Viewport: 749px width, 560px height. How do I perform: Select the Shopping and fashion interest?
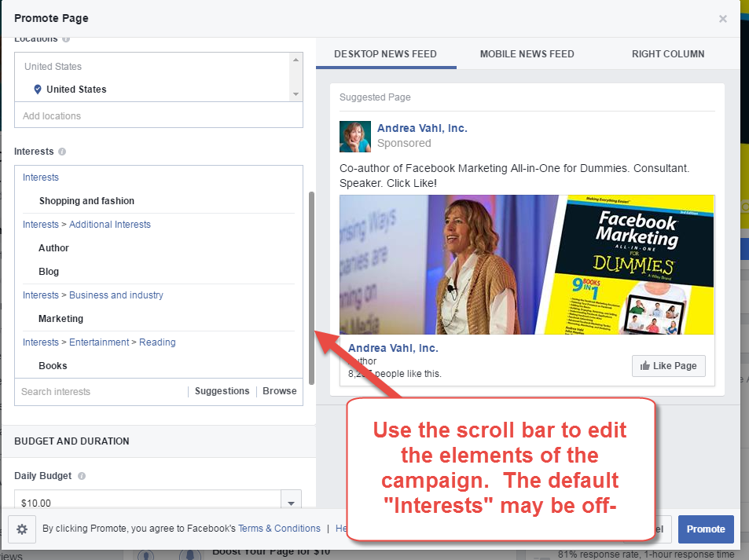[86, 201]
